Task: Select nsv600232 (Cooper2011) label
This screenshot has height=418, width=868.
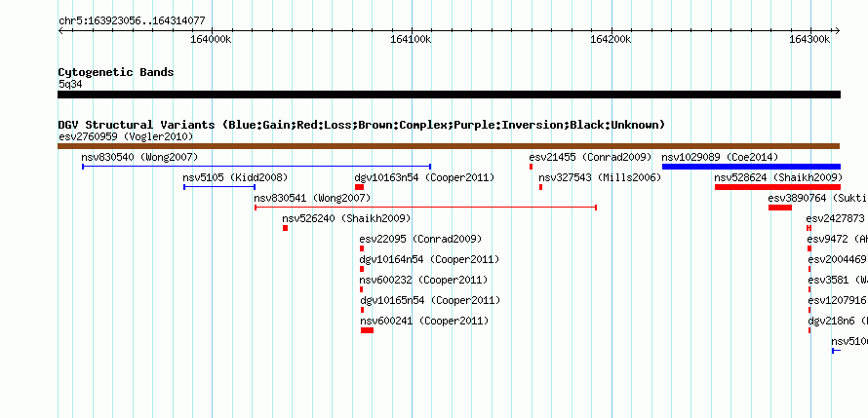Action: (x=423, y=280)
